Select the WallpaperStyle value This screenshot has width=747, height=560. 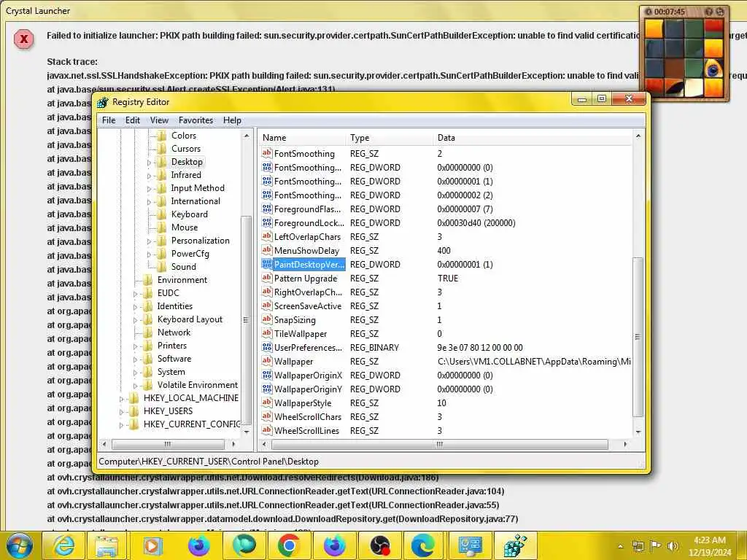click(303, 402)
